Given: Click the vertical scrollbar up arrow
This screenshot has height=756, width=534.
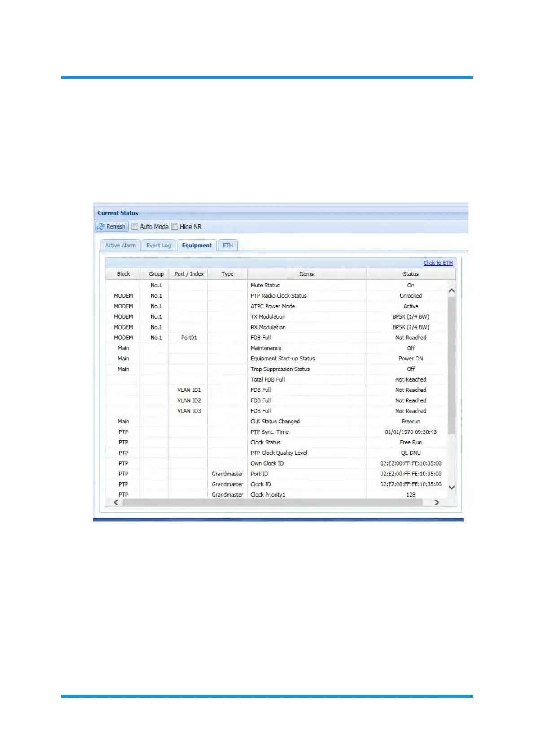Looking at the screenshot, I should pyautogui.click(x=452, y=290).
